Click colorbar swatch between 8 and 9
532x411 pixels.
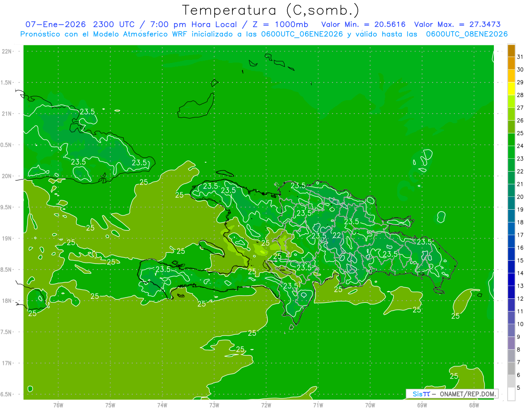click(x=511, y=343)
